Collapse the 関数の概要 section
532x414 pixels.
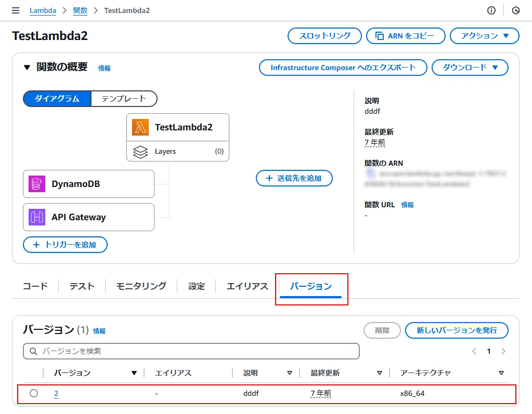click(27, 68)
